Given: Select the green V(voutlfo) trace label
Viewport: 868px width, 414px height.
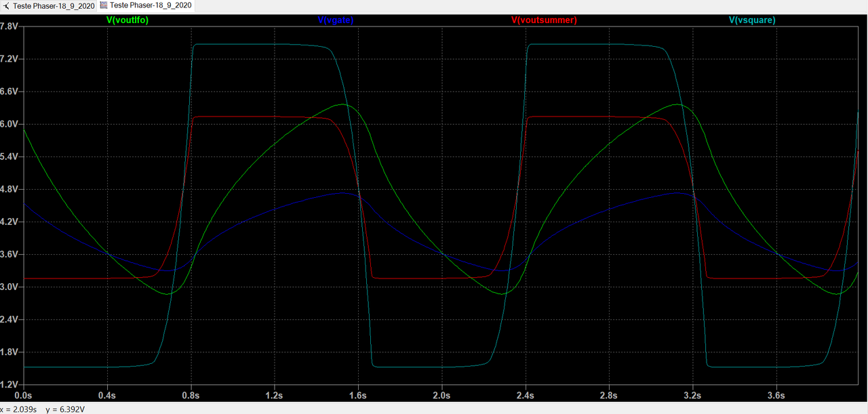Looking at the screenshot, I should [127, 20].
